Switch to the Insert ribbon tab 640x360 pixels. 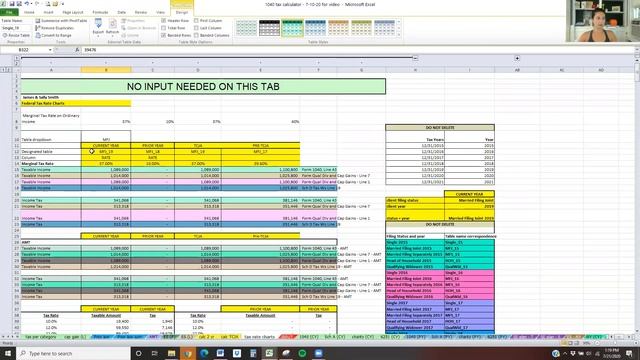48,12
